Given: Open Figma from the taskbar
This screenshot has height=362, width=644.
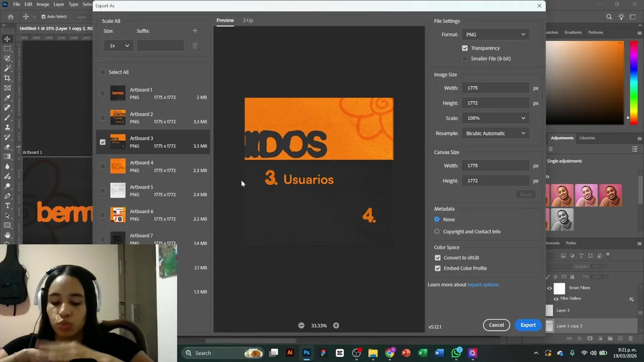Looking at the screenshot, I should 323,353.
